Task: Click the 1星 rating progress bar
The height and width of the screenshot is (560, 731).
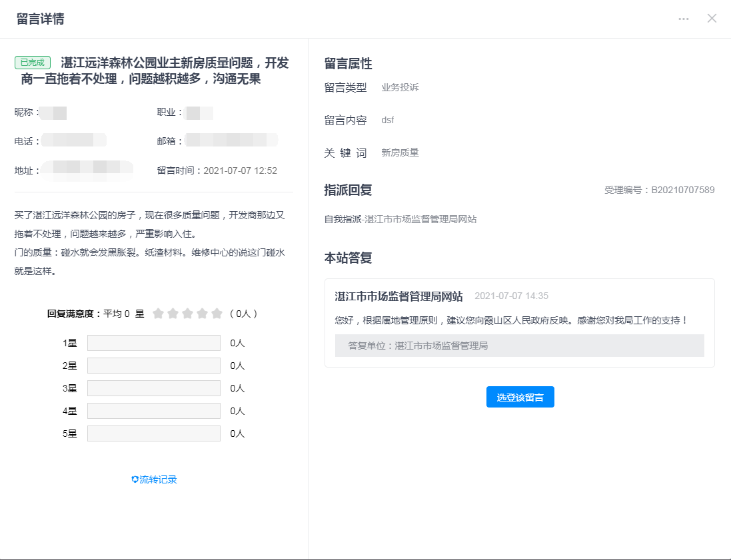Action: [153, 343]
